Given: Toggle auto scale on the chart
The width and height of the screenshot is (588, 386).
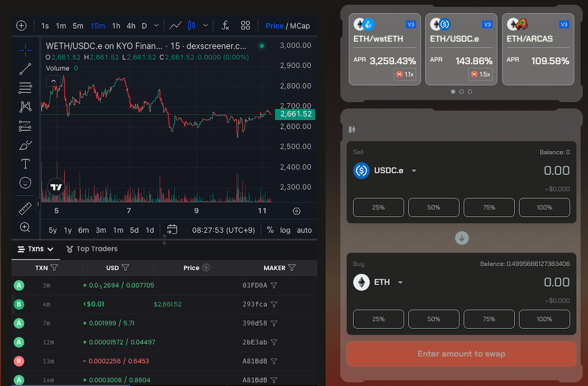Looking at the screenshot, I should click(304, 230).
